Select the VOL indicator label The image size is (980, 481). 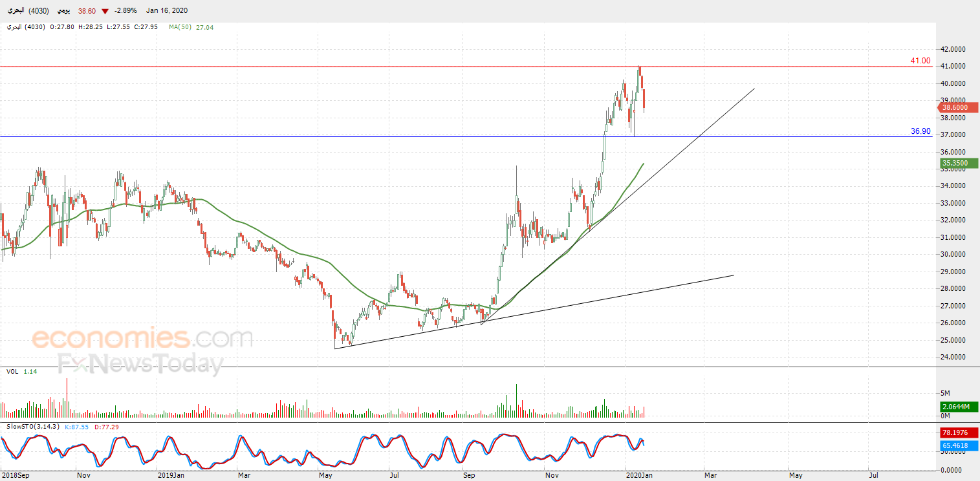[12, 372]
